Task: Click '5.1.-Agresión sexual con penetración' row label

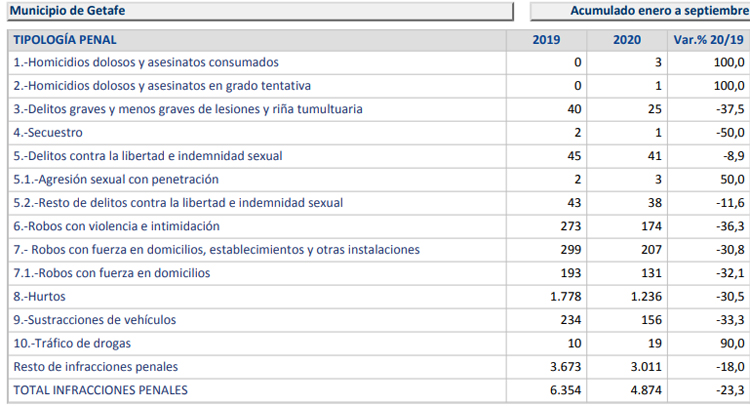Action: click(116, 179)
